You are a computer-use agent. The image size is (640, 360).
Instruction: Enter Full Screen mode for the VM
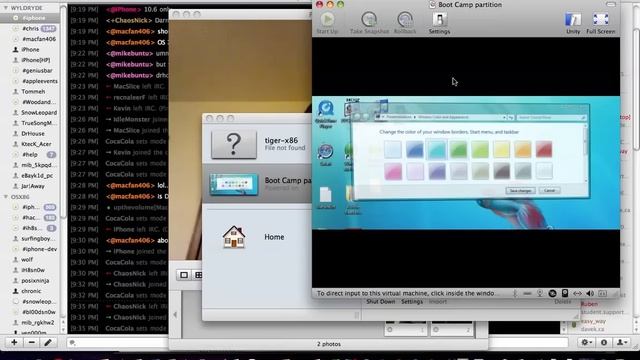pos(600,23)
